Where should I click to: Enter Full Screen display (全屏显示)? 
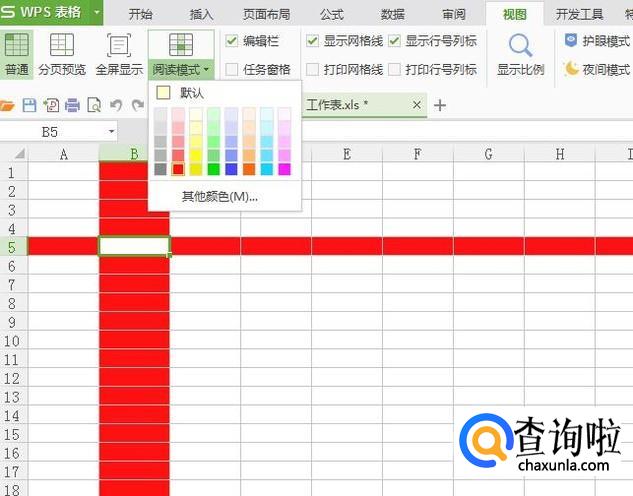tap(119, 54)
